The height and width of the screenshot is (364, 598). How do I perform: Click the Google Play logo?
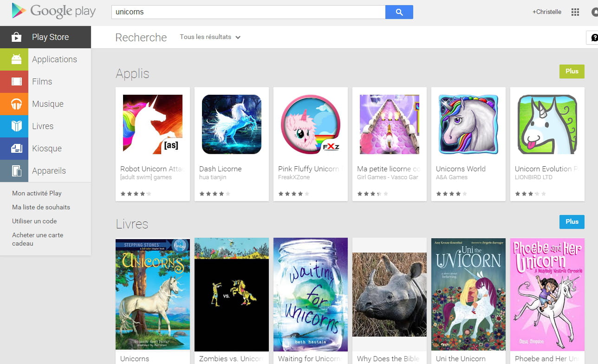(x=53, y=12)
